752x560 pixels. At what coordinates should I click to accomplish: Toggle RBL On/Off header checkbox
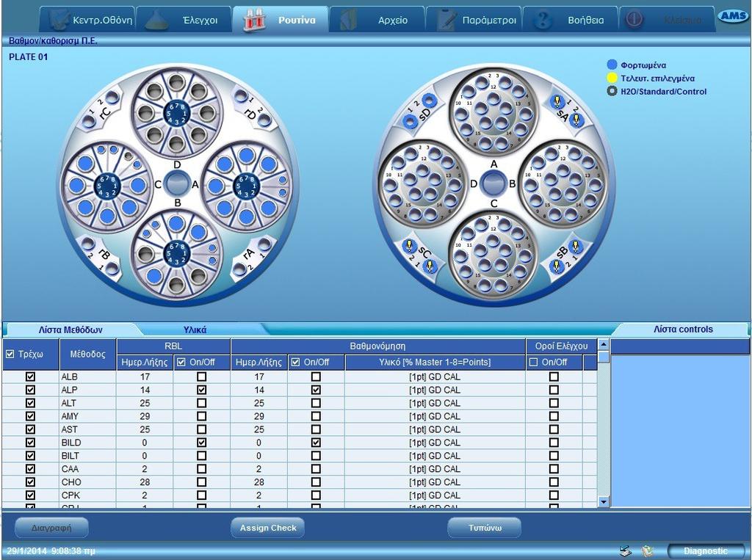[x=181, y=363]
